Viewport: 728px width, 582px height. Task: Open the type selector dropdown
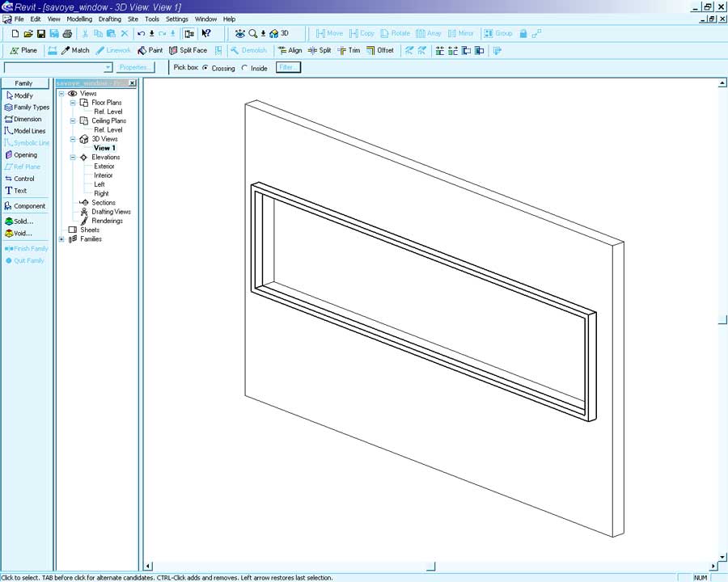[108, 68]
